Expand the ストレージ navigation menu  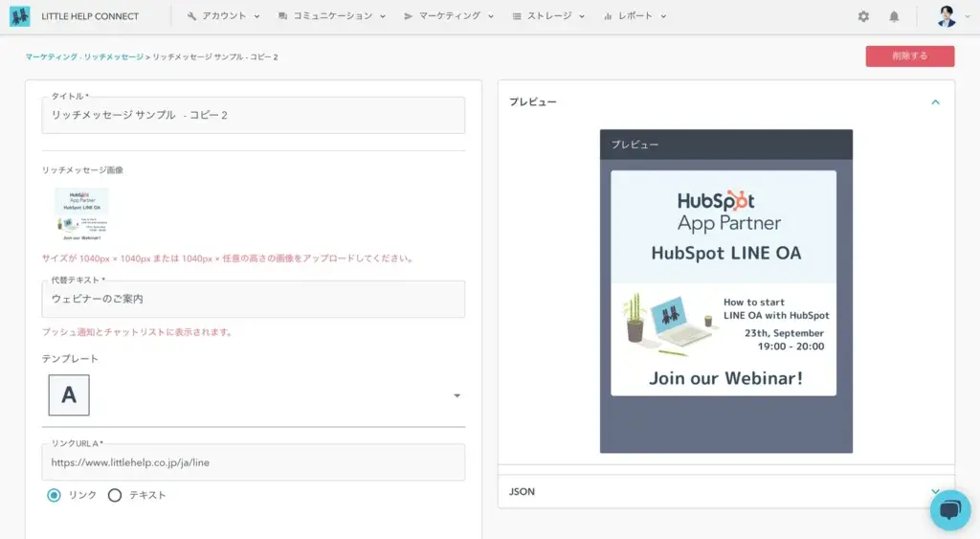[x=548, y=16]
